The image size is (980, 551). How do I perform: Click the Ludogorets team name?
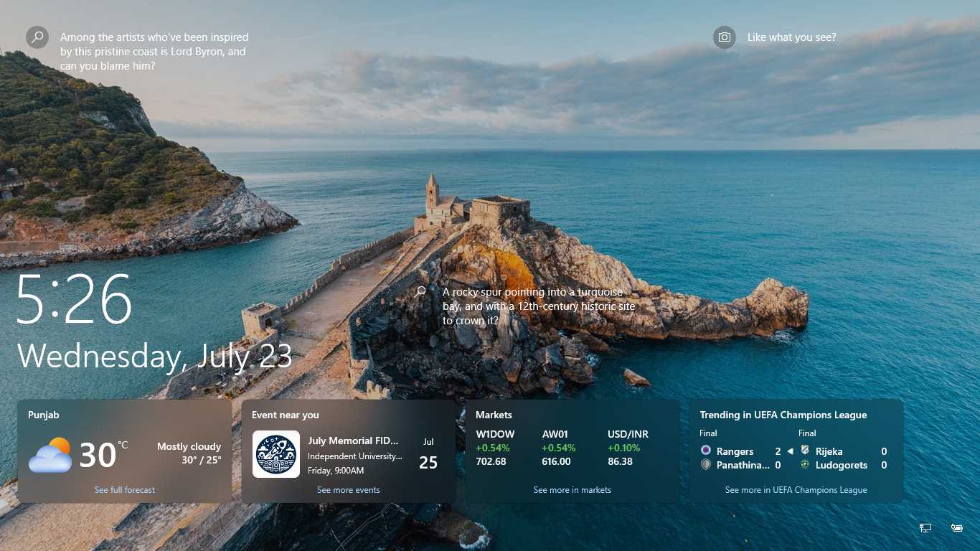(842, 465)
